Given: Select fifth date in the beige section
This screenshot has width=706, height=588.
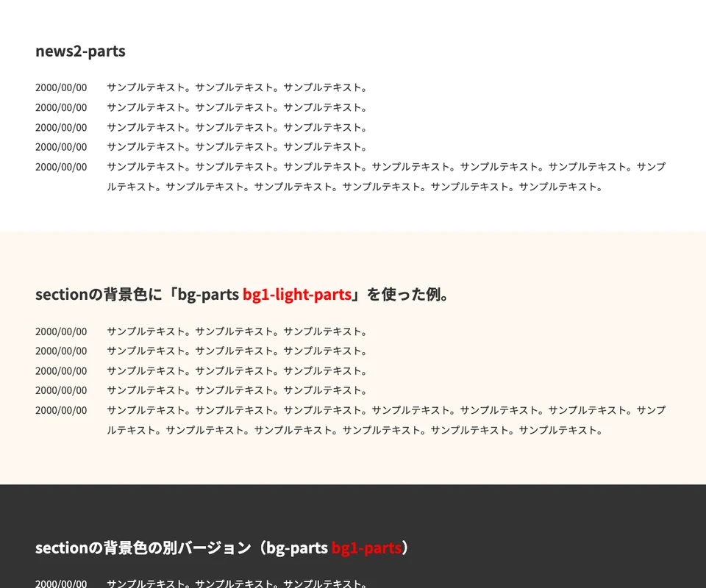Looking at the screenshot, I should (x=61, y=410).
